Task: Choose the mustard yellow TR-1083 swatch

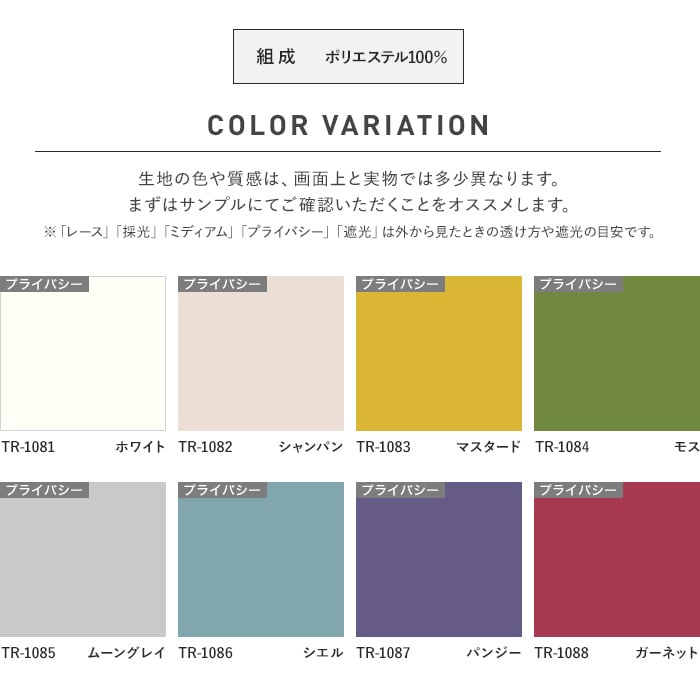Action: [x=439, y=353]
